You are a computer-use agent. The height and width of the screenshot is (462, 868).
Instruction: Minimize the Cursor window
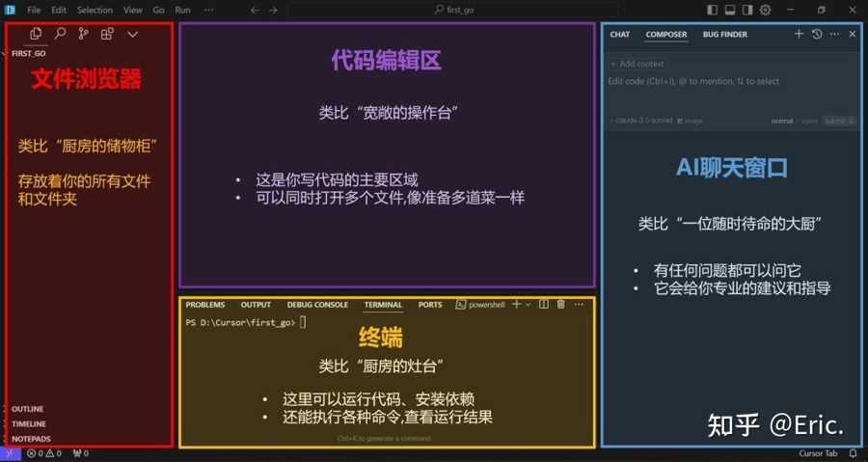[791, 10]
